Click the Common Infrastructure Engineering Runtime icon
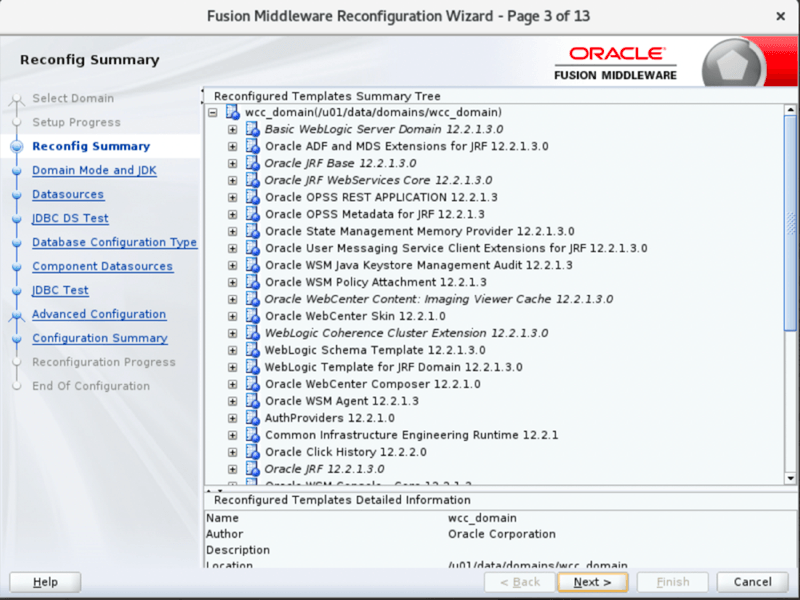The height and width of the screenshot is (600, 800). 253,435
